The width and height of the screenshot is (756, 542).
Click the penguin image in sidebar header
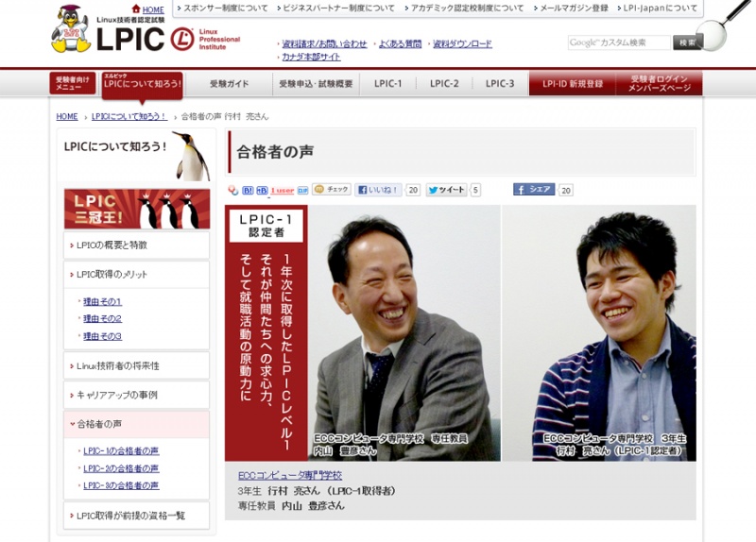(192, 156)
